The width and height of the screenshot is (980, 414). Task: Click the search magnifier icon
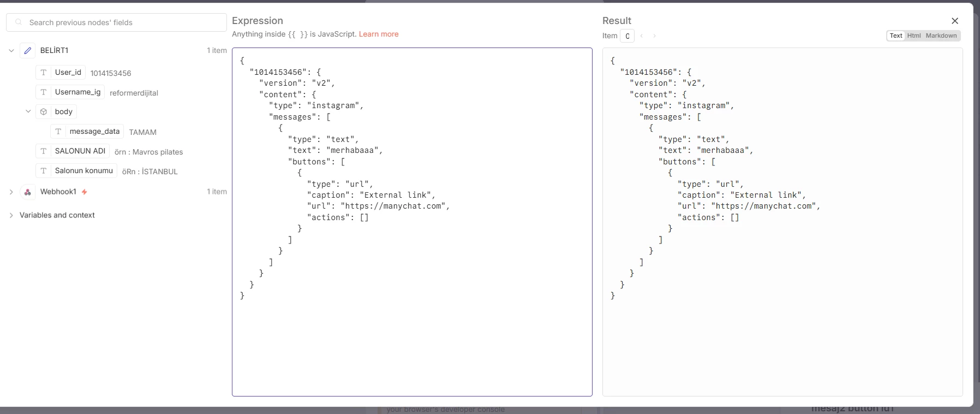pyautogui.click(x=19, y=22)
